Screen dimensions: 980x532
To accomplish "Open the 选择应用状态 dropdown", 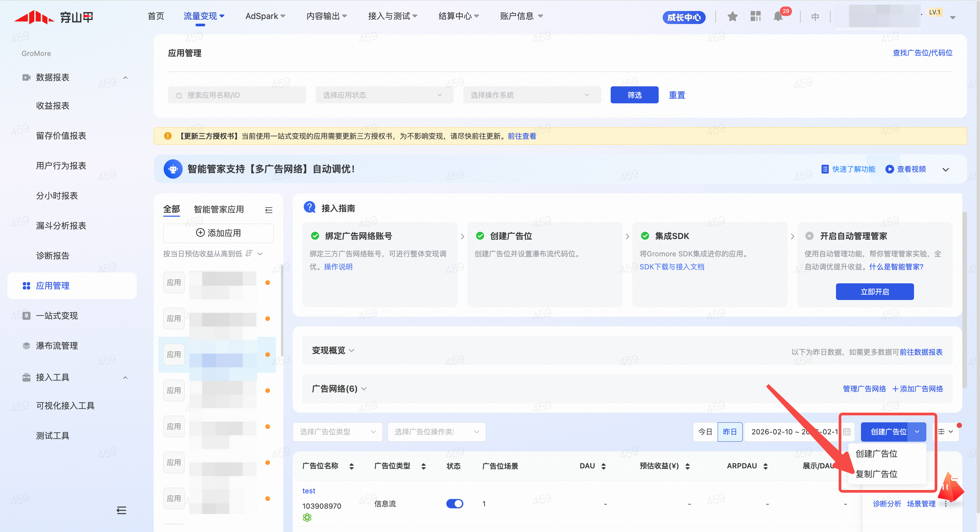I will (384, 95).
